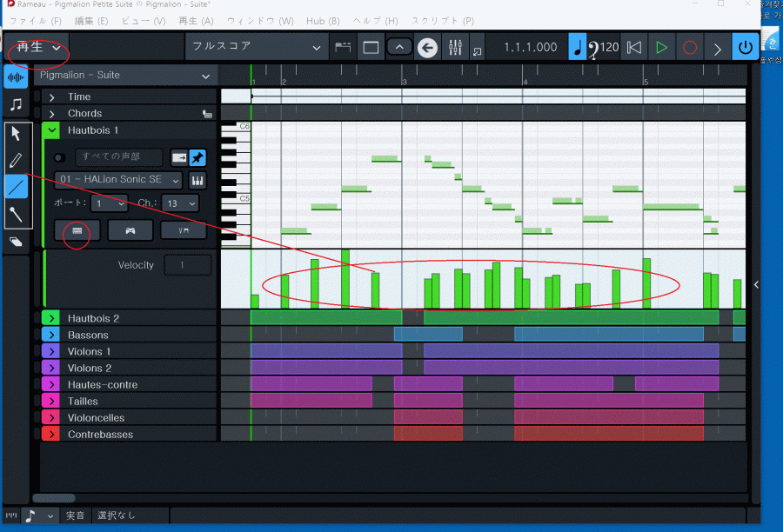Expand the Time track
The height and width of the screenshot is (532, 783).
click(x=51, y=97)
